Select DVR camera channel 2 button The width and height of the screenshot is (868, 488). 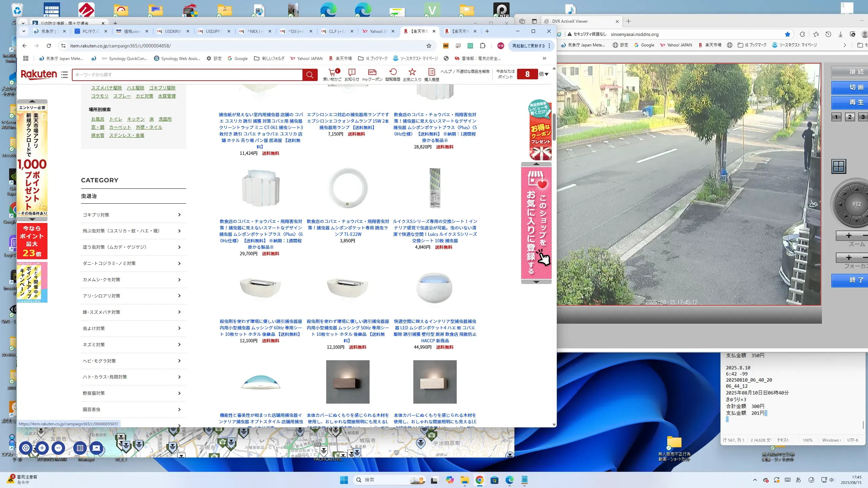850,117
